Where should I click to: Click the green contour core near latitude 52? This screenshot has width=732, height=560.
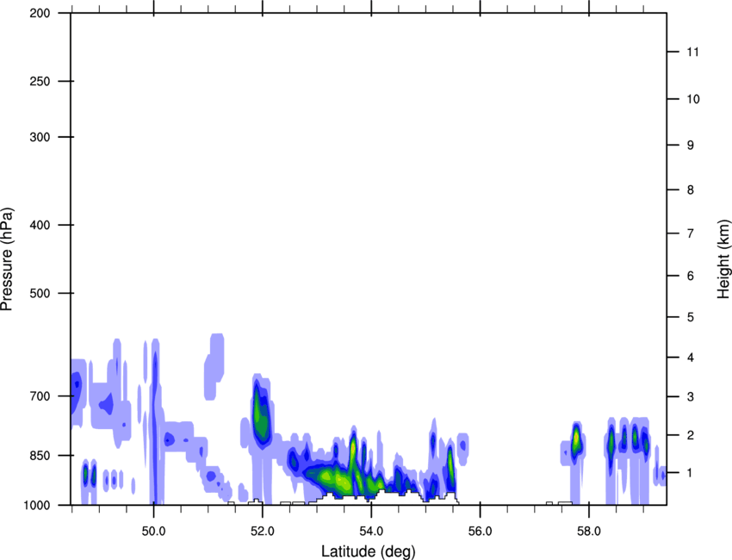click(x=261, y=415)
